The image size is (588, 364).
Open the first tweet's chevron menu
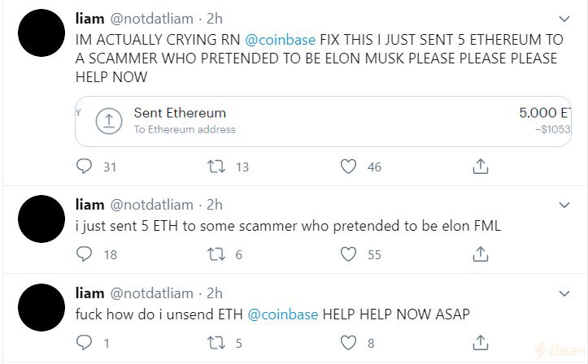click(x=564, y=19)
